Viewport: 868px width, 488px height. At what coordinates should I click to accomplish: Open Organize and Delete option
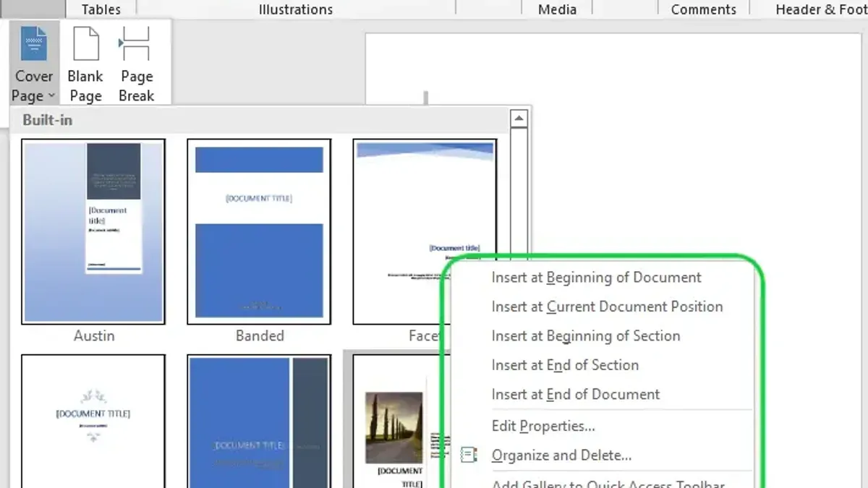click(561, 455)
